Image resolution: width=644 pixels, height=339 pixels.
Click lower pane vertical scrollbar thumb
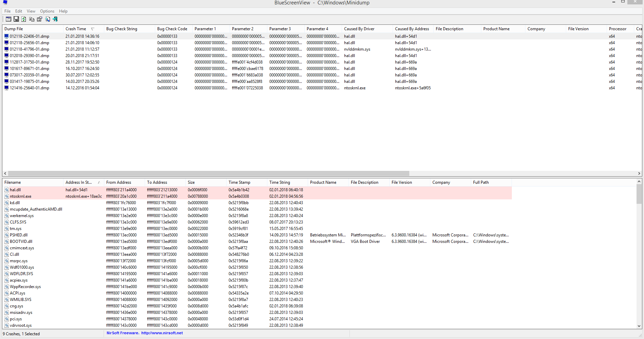point(639,194)
